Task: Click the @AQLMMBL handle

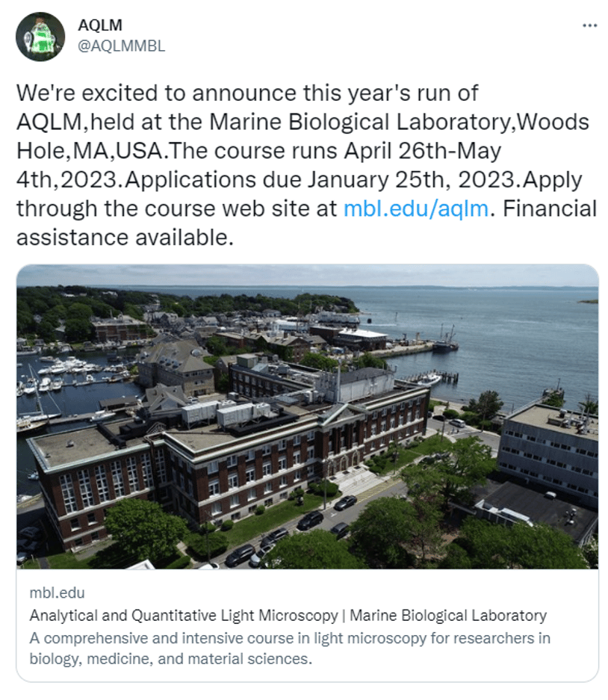Action: (x=122, y=46)
